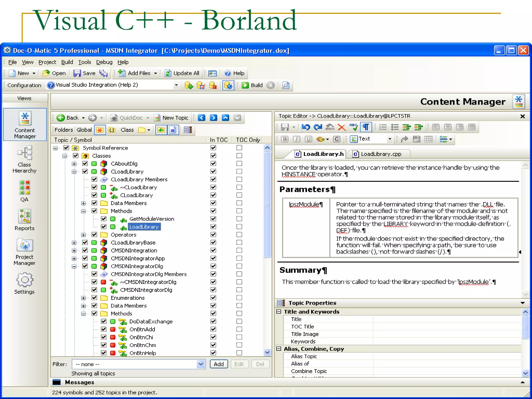Screen dimensions: 532x399
Task: Click the Open project button
Action: [54, 73]
